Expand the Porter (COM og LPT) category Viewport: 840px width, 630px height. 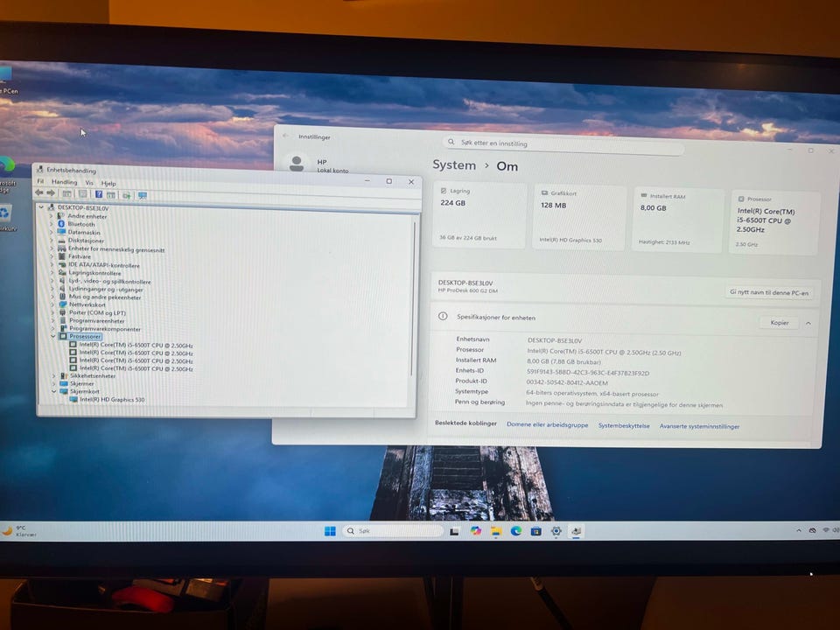52,312
